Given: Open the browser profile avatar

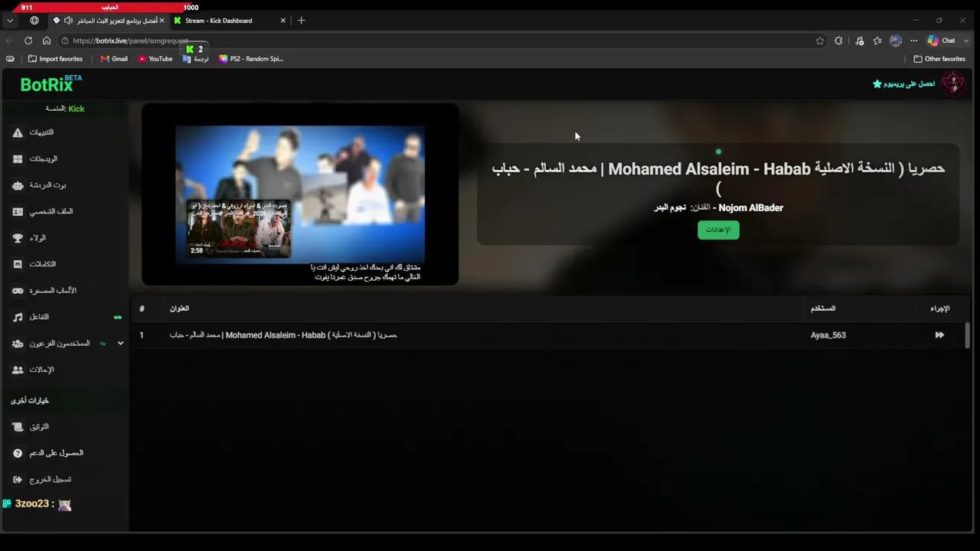Looking at the screenshot, I should coord(896,41).
